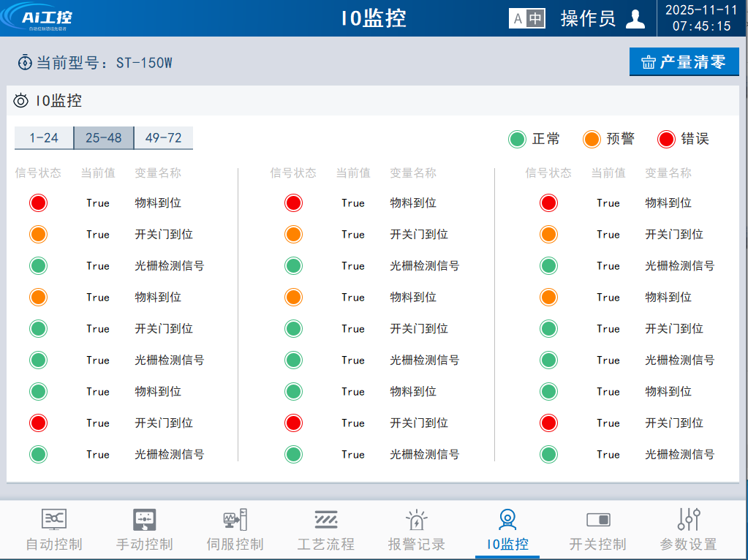Click the 操作员 user profile icon
The height and width of the screenshot is (560, 748).
(635, 19)
